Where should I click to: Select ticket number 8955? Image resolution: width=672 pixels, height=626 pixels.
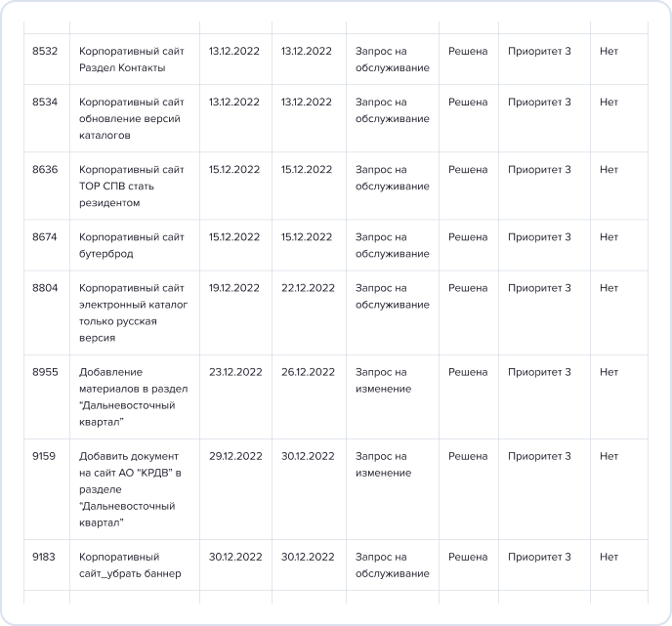tap(45, 372)
